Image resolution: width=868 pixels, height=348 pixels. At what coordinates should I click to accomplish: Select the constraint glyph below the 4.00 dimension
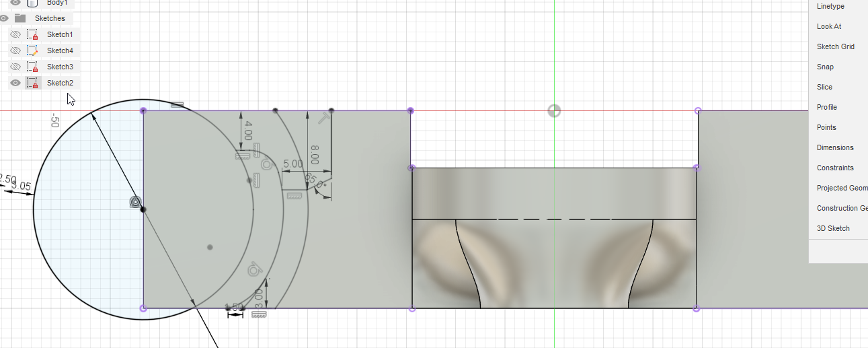243,155
